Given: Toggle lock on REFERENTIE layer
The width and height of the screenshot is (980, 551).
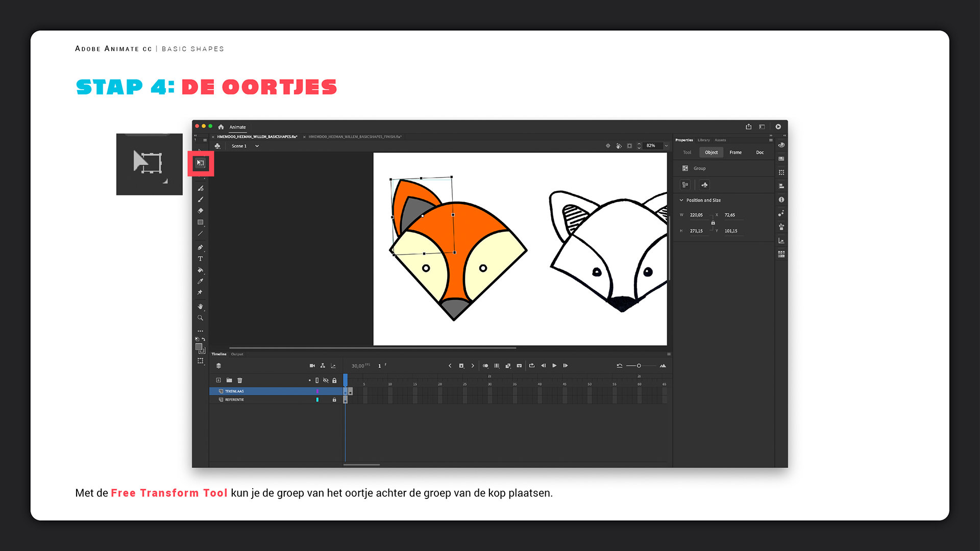Looking at the screenshot, I should tap(334, 399).
